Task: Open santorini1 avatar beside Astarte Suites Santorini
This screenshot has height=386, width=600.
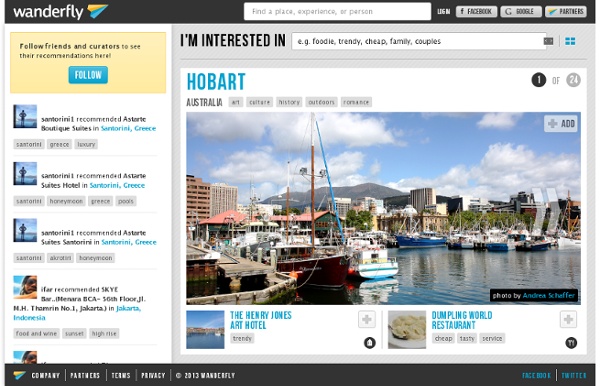Action: click(x=25, y=230)
